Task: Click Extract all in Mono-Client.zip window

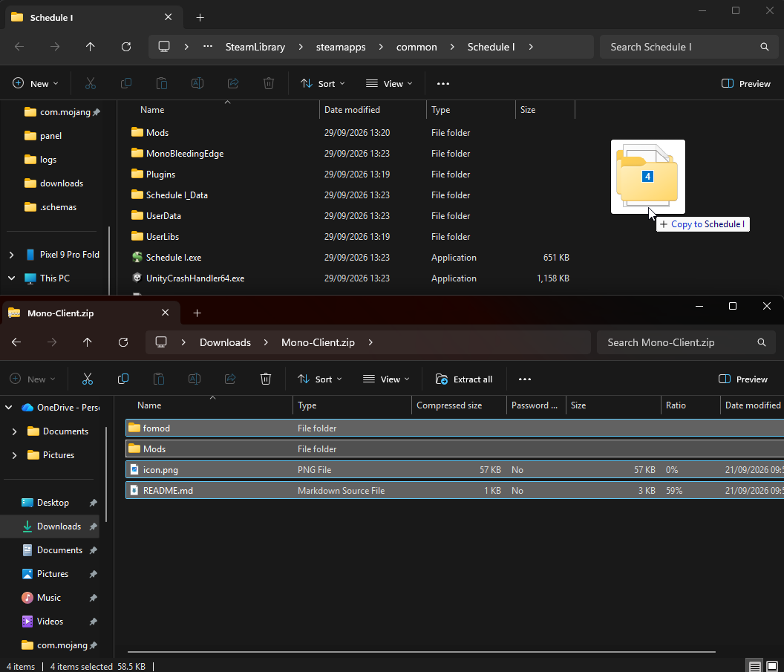Action: coord(464,379)
